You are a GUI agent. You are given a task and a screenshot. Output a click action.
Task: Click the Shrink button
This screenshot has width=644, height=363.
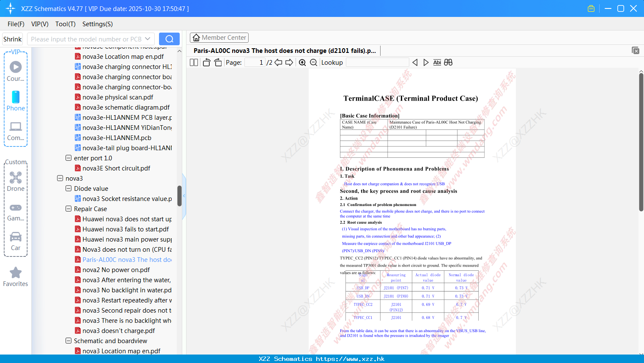pos(13,39)
